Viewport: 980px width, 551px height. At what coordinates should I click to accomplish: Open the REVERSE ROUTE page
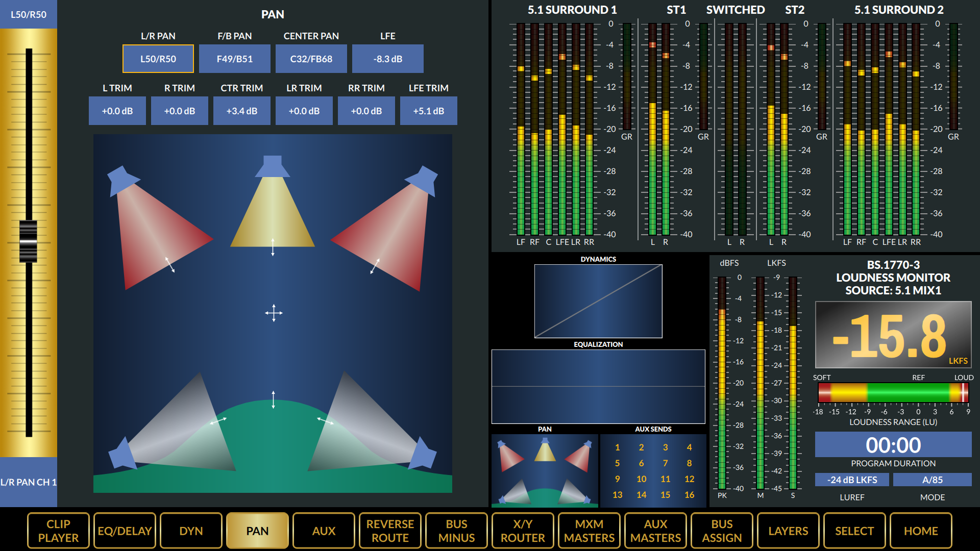click(390, 531)
